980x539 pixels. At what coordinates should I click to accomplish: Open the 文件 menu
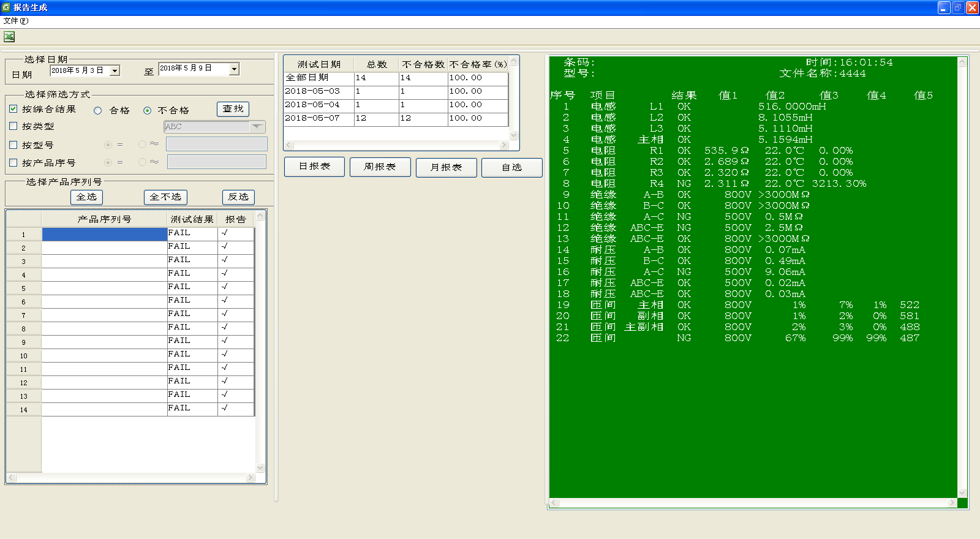click(15, 21)
